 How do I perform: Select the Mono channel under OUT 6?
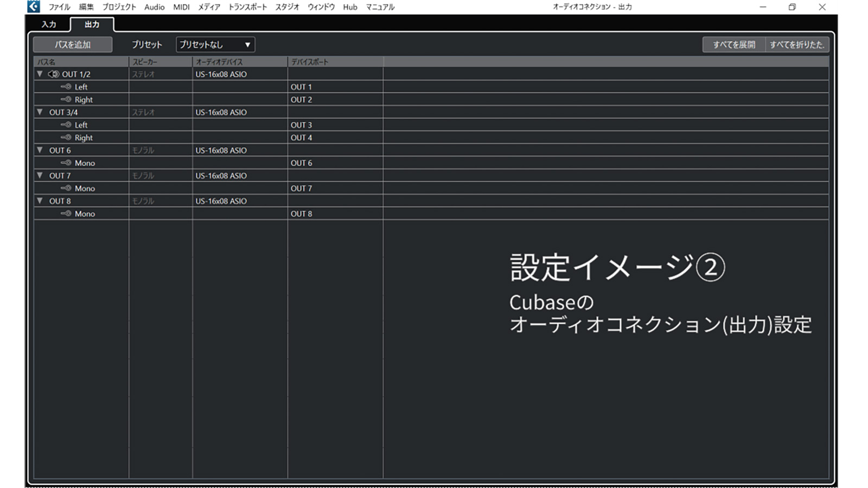pos(85,163)
